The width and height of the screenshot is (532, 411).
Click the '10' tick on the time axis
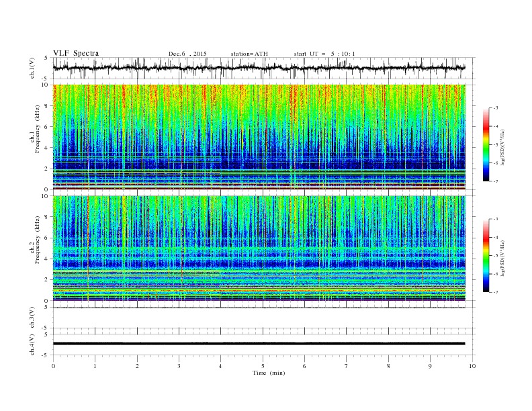point(472,366)
